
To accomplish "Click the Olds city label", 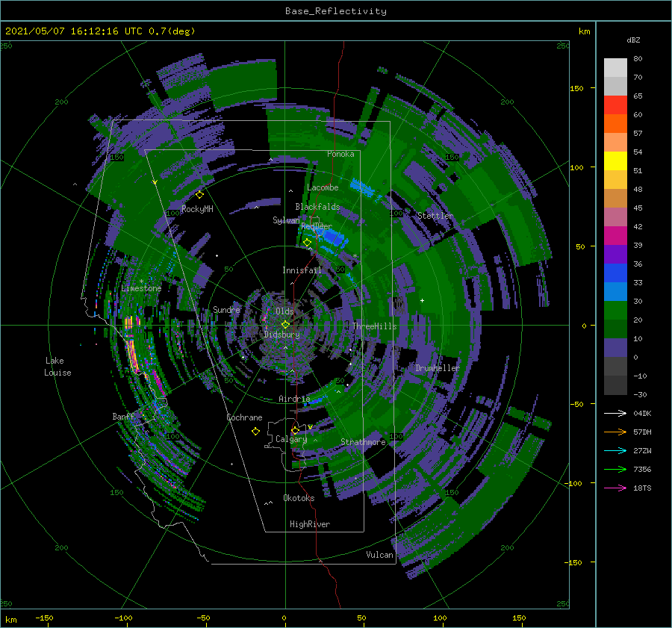I will coord(284,311).
